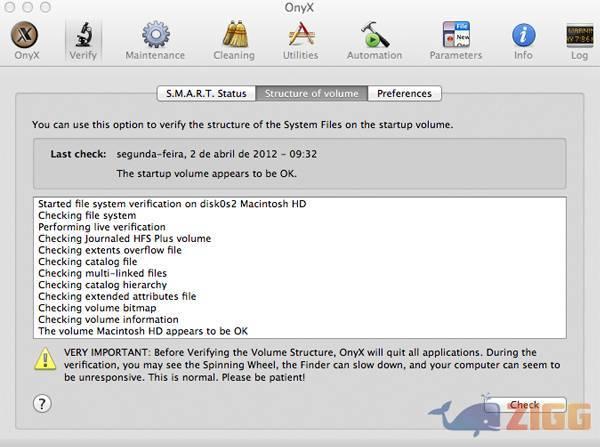Screen dimensions: 600x447
Task: Click the yellow warning triangle icon
Action: [45, 358]
